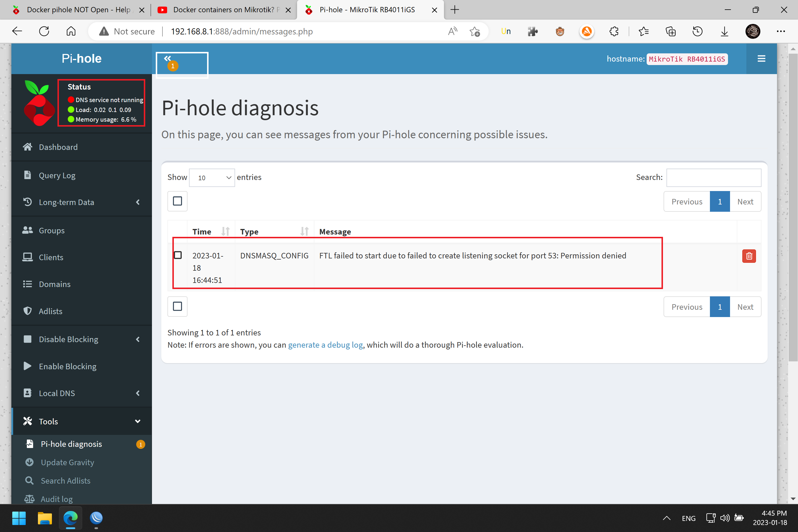Open the hamburger menu in the header
798x532 pixels.
pyautogui.click(x=761, y=58)
